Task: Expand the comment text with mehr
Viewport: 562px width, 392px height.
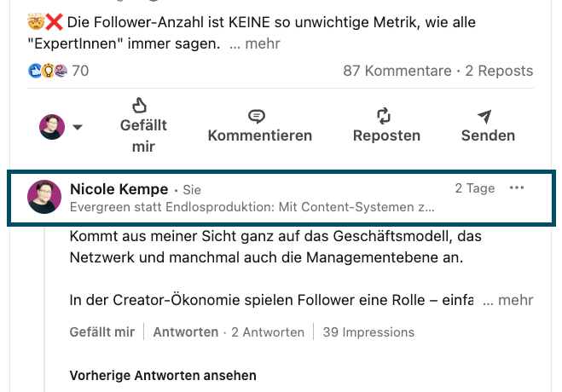Action: 516,300
